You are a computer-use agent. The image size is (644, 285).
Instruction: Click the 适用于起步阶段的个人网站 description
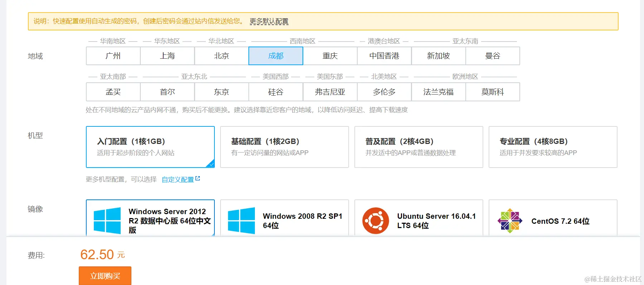tap(136, 153)
